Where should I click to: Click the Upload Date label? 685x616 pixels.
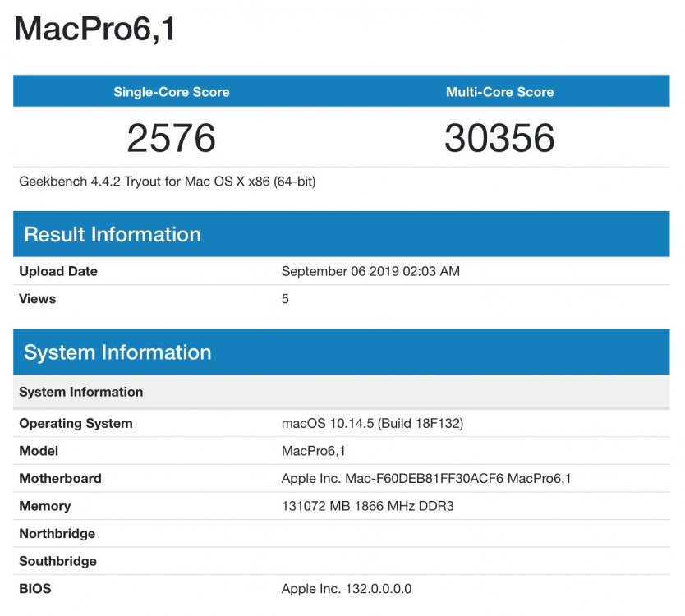58,271
